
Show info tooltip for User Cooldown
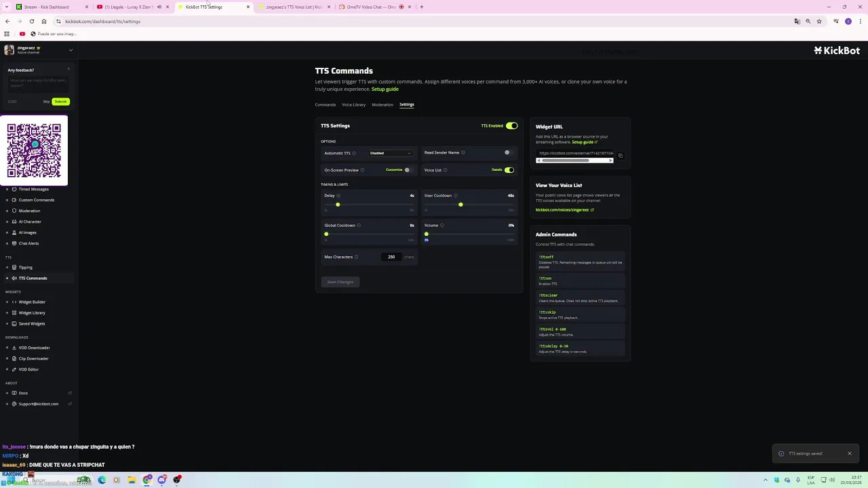tap(456, 196)
